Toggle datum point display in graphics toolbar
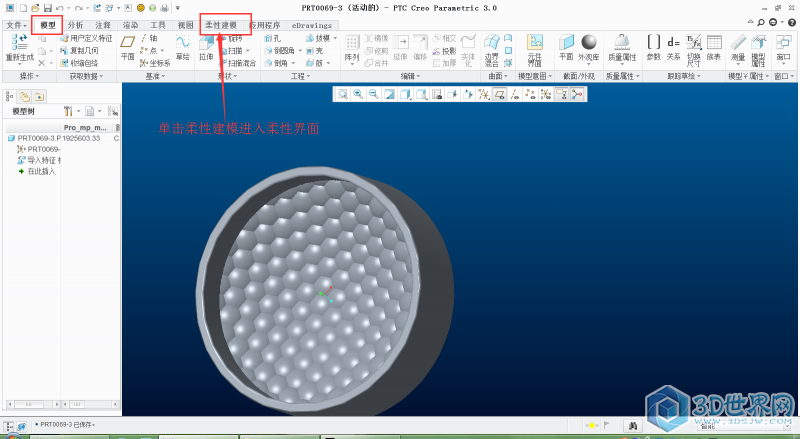 [x=531, y=94]
